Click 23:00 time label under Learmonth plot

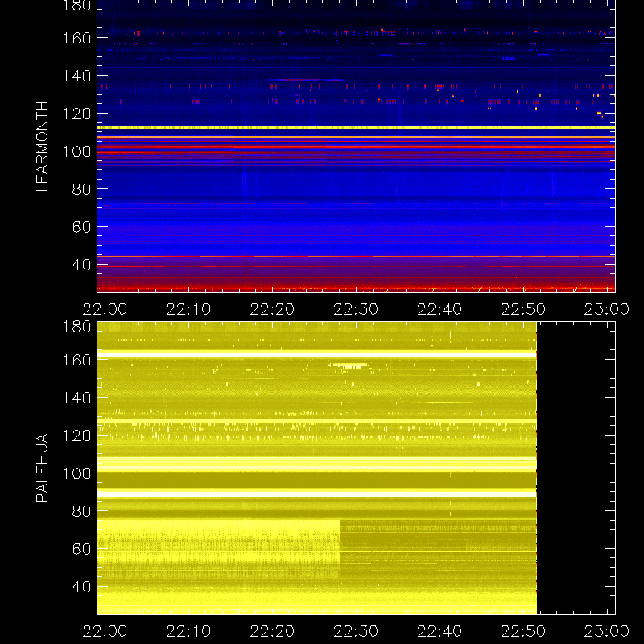click(607, 309)
